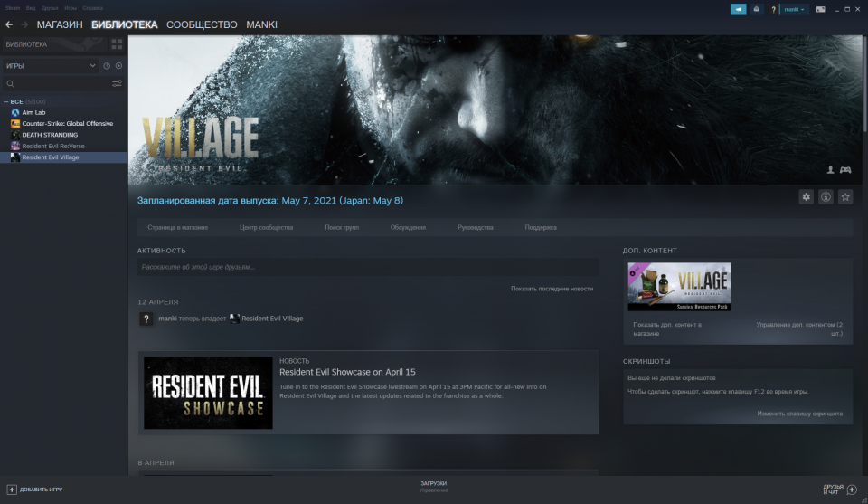Open Resident Evil Showcase news thumbnail
This screenshot has height=504, width=868.
pyautogui.click(x=208, y=393)
